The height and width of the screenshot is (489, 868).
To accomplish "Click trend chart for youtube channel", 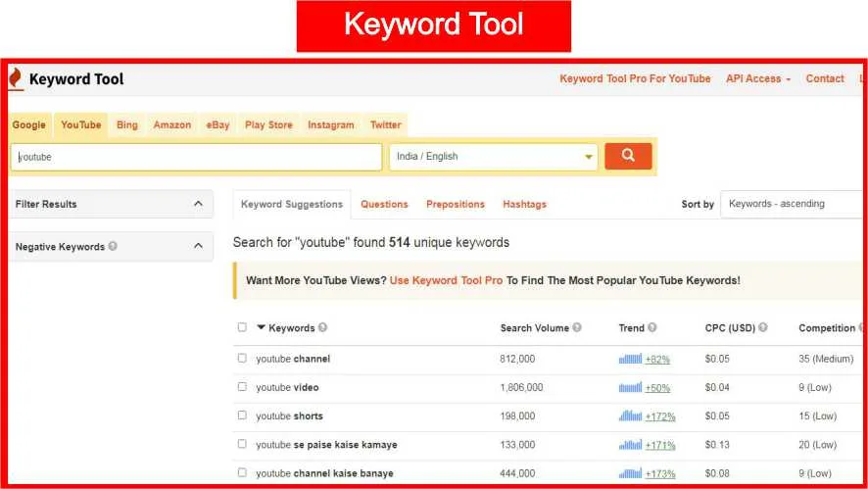I will click(630, 359).
